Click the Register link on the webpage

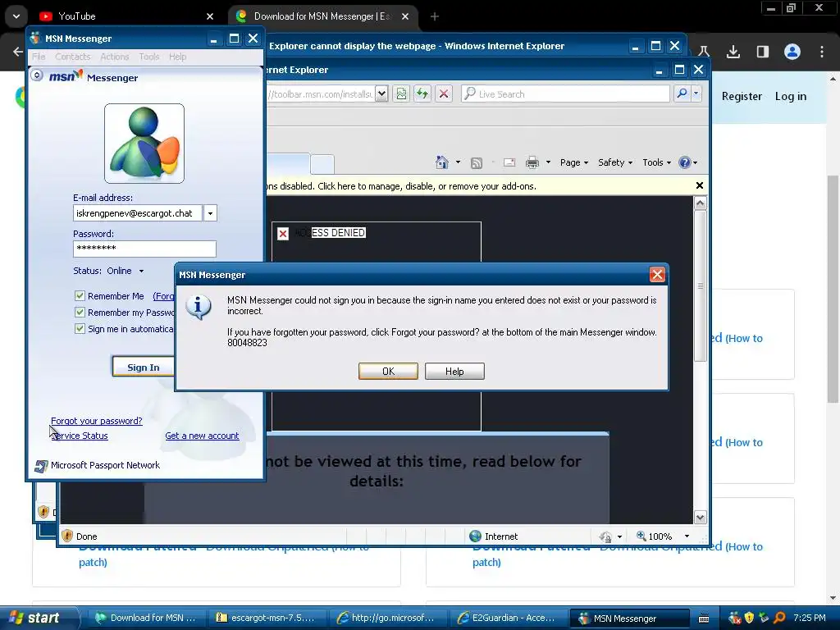point(742,97)
